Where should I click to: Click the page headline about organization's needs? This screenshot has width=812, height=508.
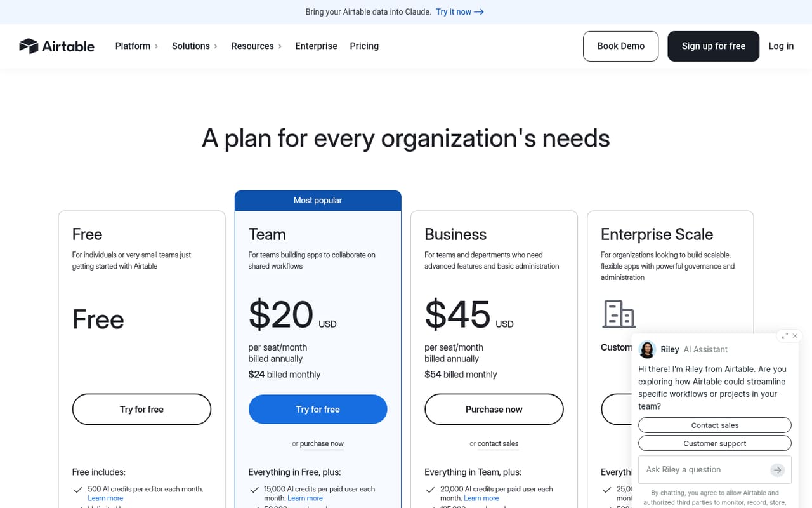[x=406, y=138]
